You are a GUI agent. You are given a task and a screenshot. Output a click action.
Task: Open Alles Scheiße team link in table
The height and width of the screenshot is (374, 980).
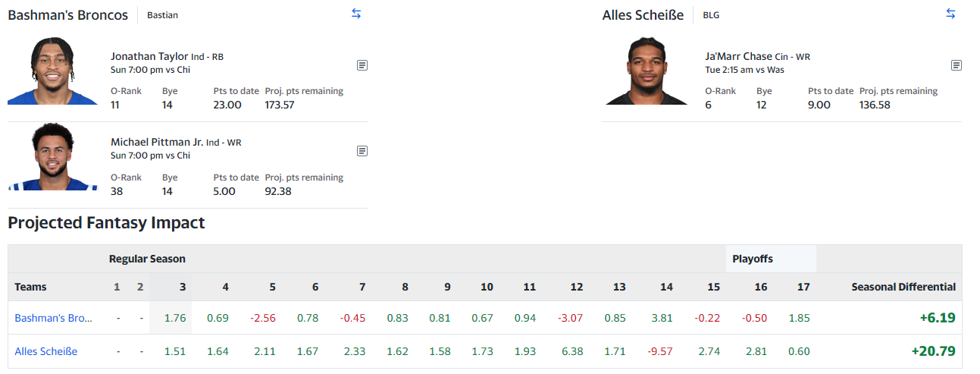(x=45, y=351)
